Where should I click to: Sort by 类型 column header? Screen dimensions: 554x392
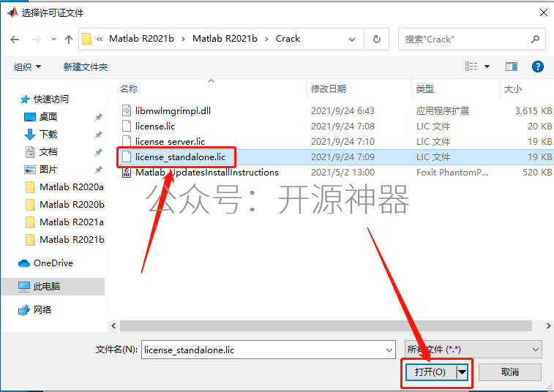[424, 88]
